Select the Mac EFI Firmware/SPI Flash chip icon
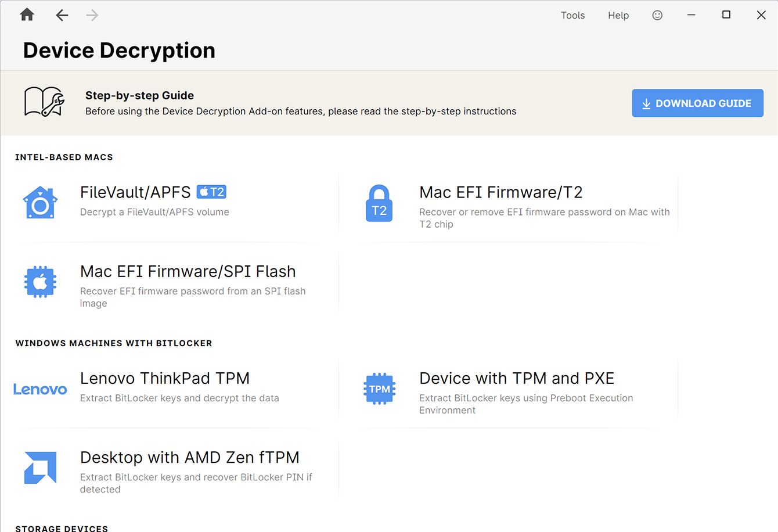Screen dimensions: 778x532 (x=40, y=282)
